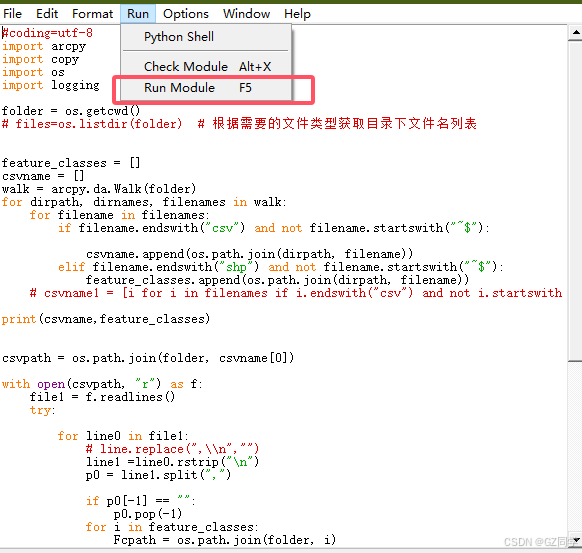The width and height of the screenshot is (582, 553).
Task: Open the Window menu
Action: tap(246, 14)
